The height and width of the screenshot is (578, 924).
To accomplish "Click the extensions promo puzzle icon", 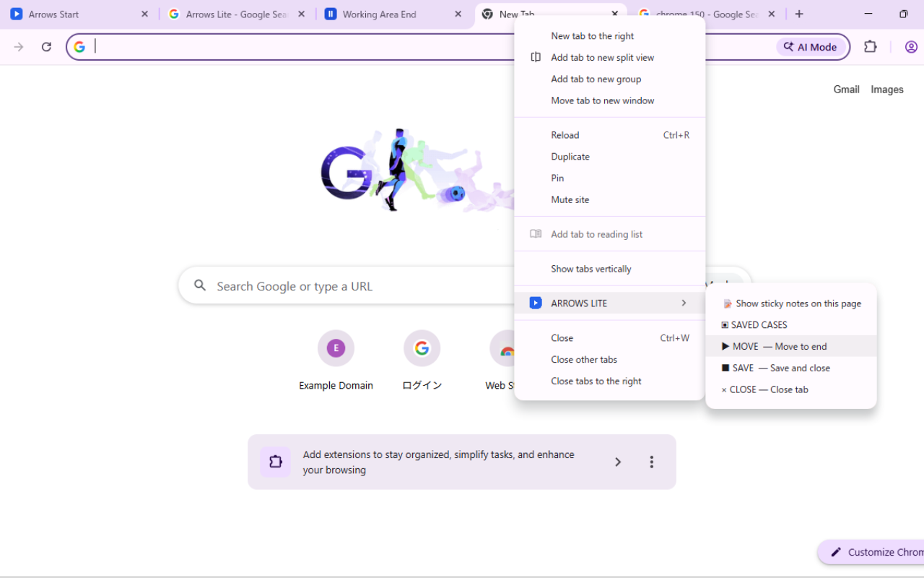I will point(275,462).
